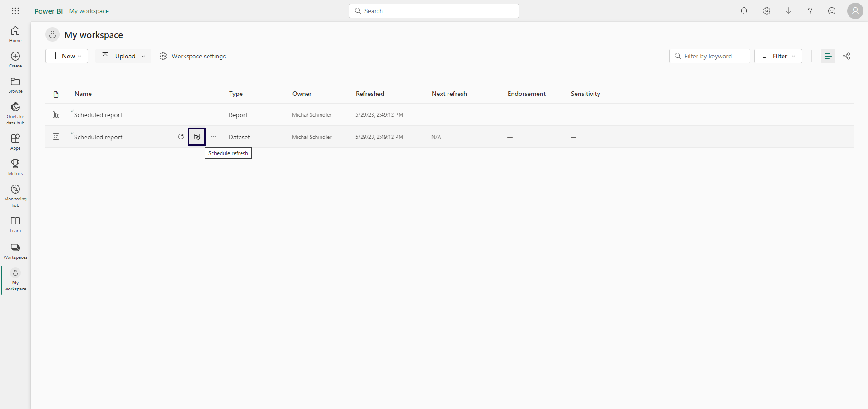Open the OneLake data hub

tap(15, 113)
